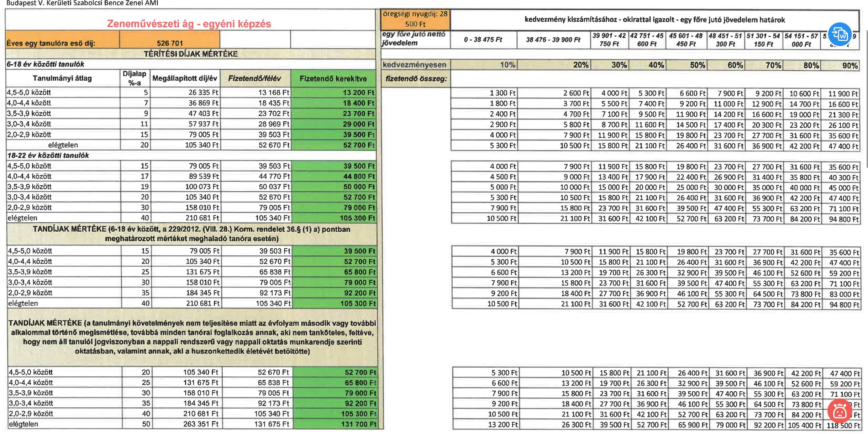Select the '18-22 év közötti tanulók' subheading

pyautogui.click(x=48, y=155)
